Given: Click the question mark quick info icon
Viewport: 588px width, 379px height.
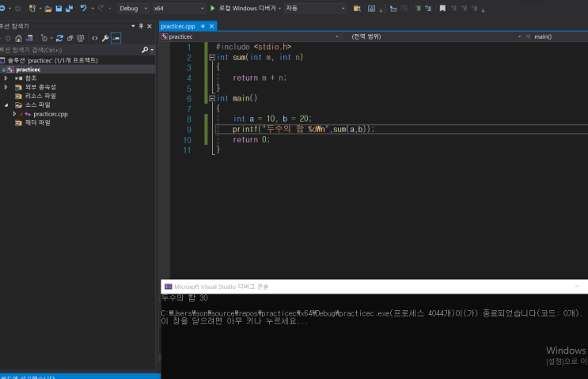Looking at the screenshot, I should click(x=428, y=8).
